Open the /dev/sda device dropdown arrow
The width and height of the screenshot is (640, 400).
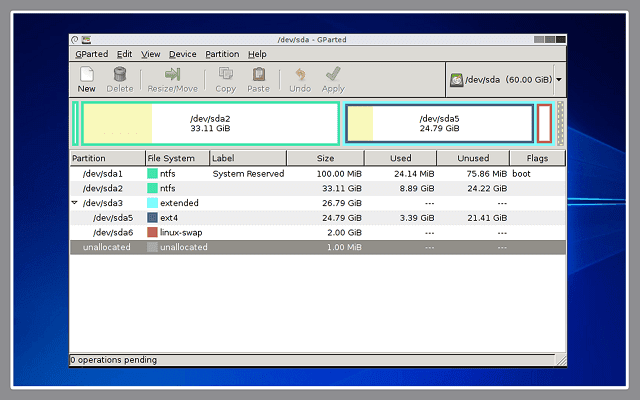559,80
